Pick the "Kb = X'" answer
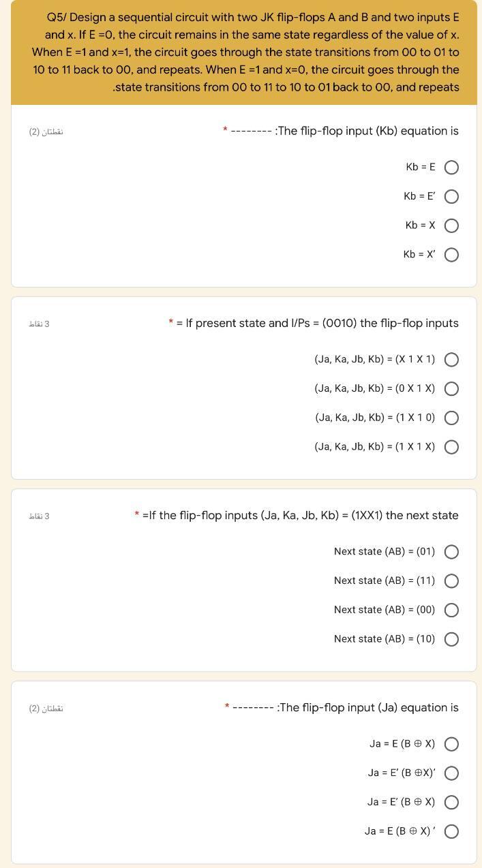Image resolution: width=482 pixels, height=868 pixels. [451, 254]
